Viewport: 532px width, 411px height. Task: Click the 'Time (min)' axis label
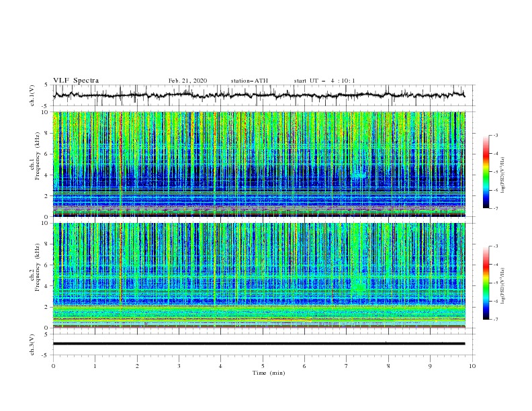(269, 373)
